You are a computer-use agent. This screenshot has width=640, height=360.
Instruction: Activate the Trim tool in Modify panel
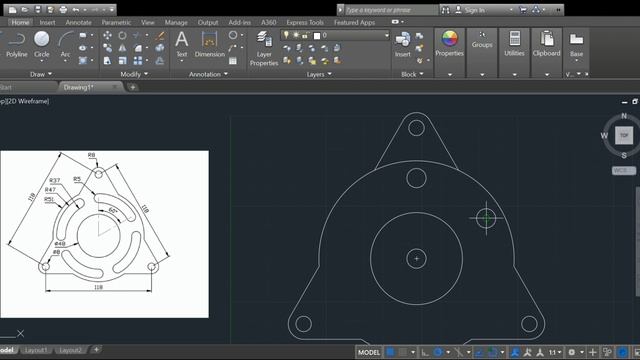pyautogui.click(x=137, y=36)
